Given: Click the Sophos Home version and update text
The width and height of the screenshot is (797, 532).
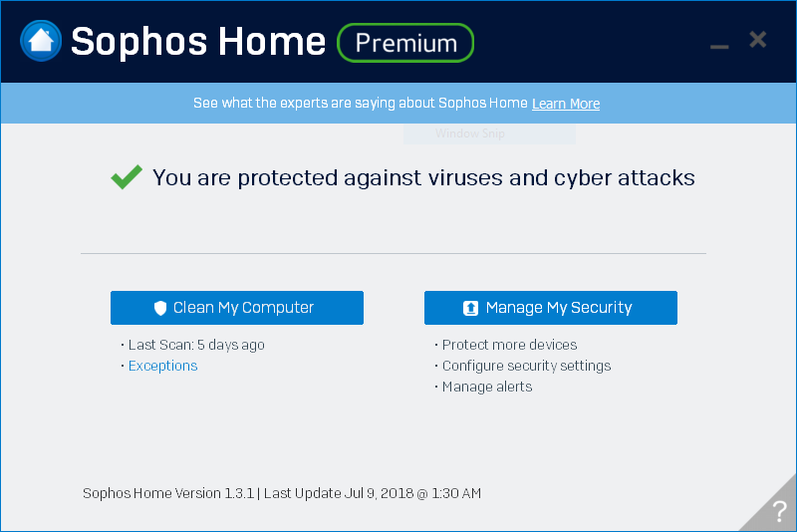Looking at the screenshot, I should 282,493.
